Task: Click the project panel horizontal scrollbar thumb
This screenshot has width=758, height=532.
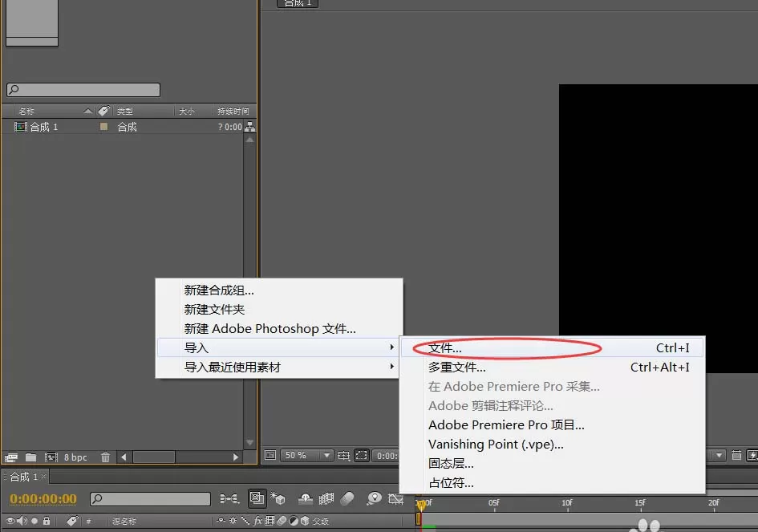Action: pyautogui.click(x=154, y=457)
